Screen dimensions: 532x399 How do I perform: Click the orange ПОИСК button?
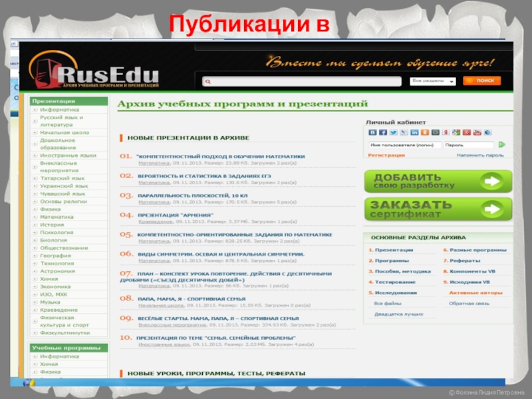coord(481,80)
